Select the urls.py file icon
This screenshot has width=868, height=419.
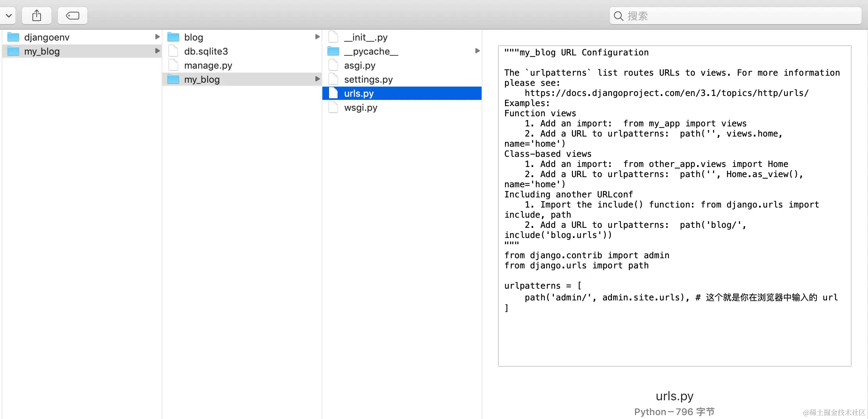coord(333,93)
